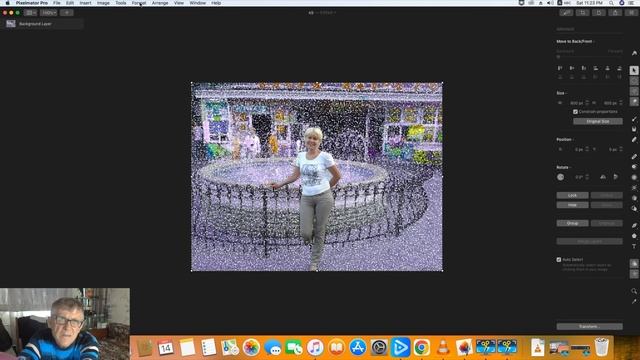This screenshot has width=640, height=360.
Task: Select the Paint brush tool
Action: tap(634, 119)
